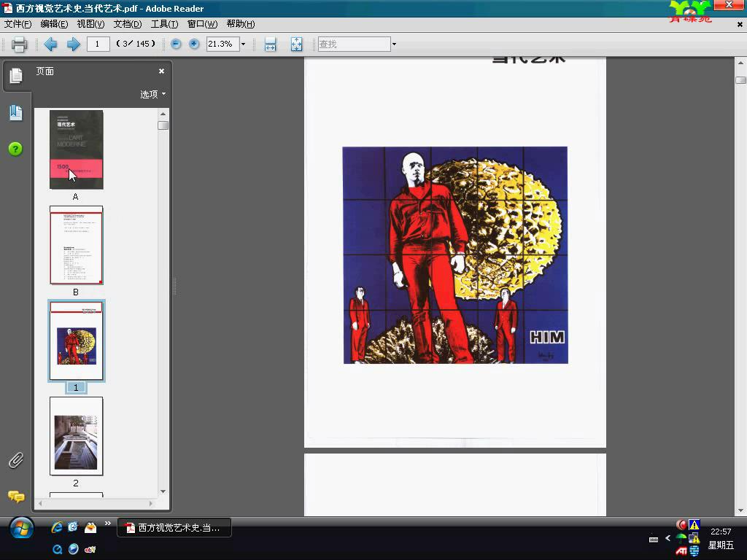Select the page thumbnail labeled B
The image size is (747, 560).
pos(76,245)
